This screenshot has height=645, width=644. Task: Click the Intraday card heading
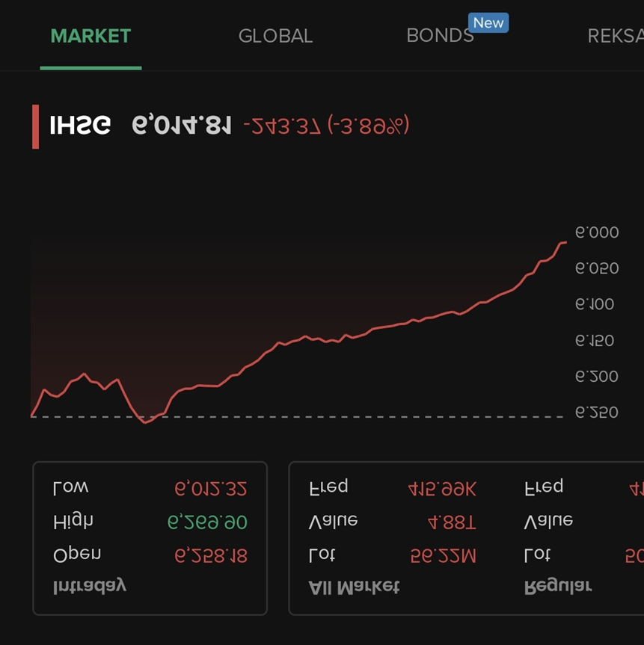pyautogui.click(x=89, y=586)
